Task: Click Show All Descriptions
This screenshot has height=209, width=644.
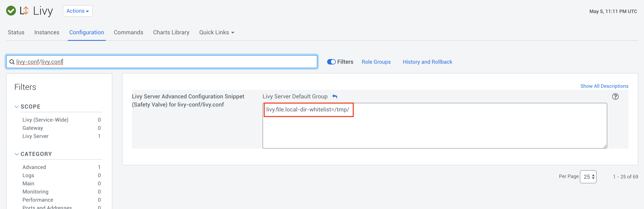Action: click(604, 86)
